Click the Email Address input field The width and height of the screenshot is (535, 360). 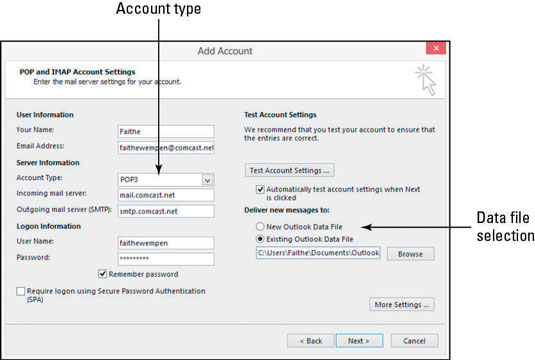point(166,148)
